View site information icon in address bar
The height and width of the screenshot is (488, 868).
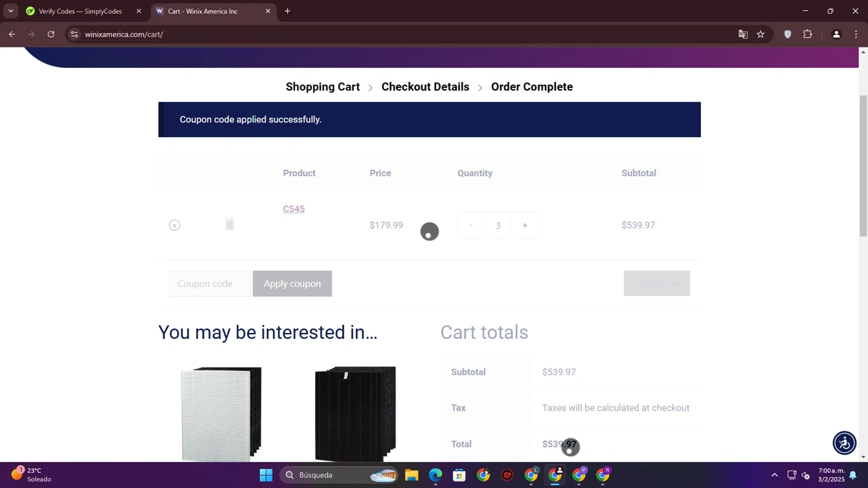[73, 34]
